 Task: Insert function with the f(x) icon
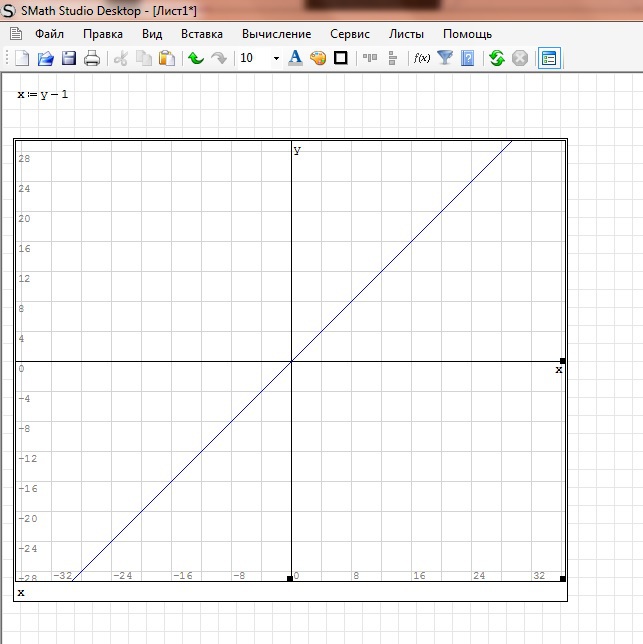[x=422, y=58]
